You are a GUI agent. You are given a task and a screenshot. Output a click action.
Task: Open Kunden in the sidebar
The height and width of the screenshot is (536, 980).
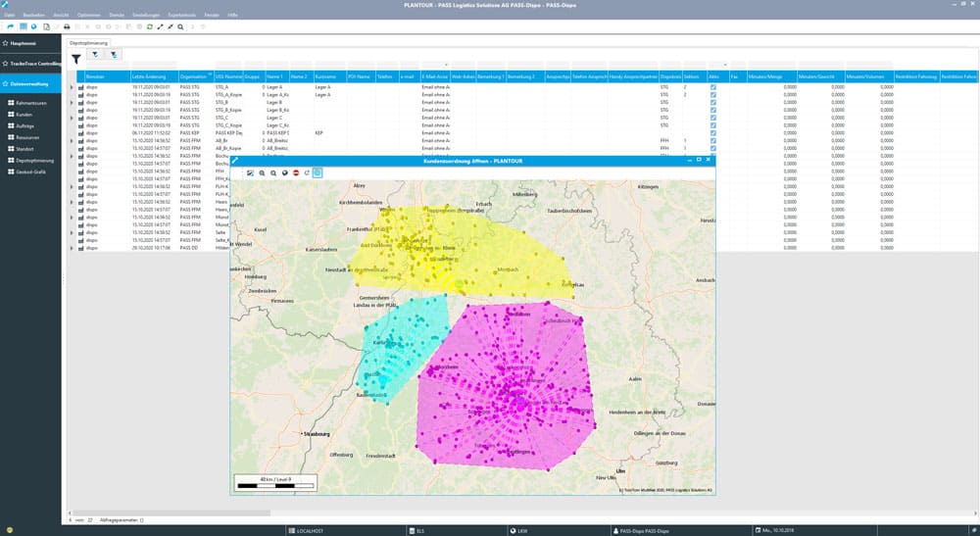coord(24,115)
